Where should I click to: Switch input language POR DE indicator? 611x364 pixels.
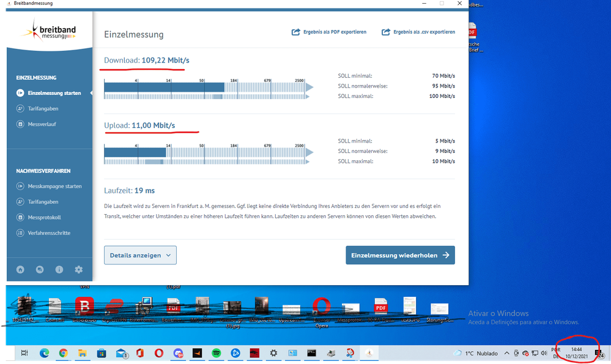coord(556,353)
